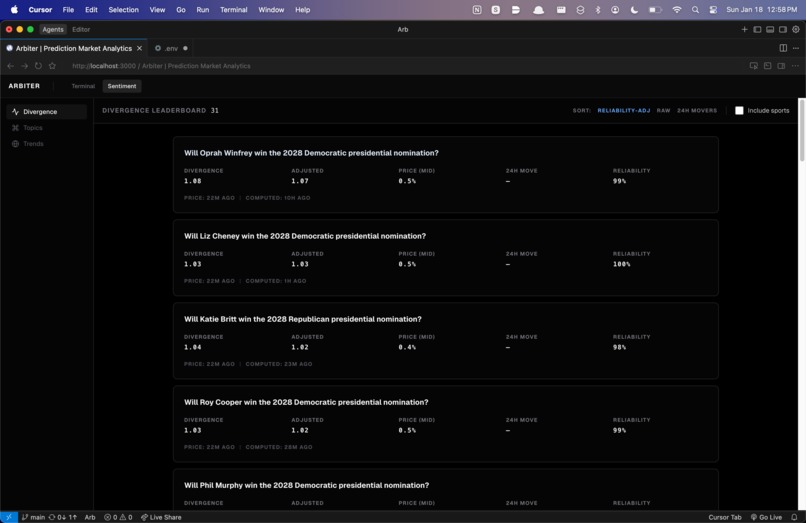Open editor more actions menu
The width and height of the screenshot is (806, 523).
click(x=796, y=48)
